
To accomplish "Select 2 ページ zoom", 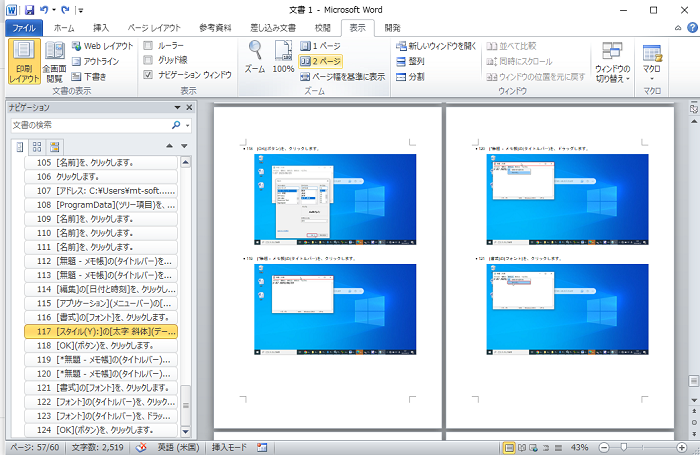I will tap(320, 61).
